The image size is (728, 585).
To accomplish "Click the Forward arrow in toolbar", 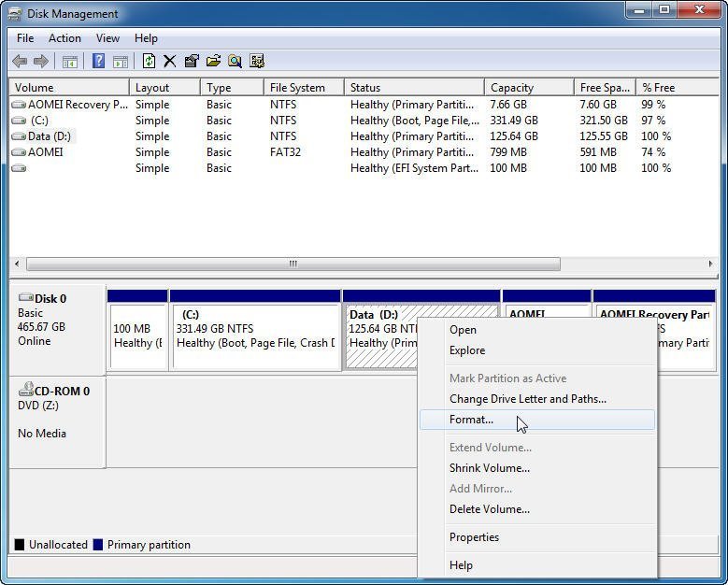I will [41, 62].
